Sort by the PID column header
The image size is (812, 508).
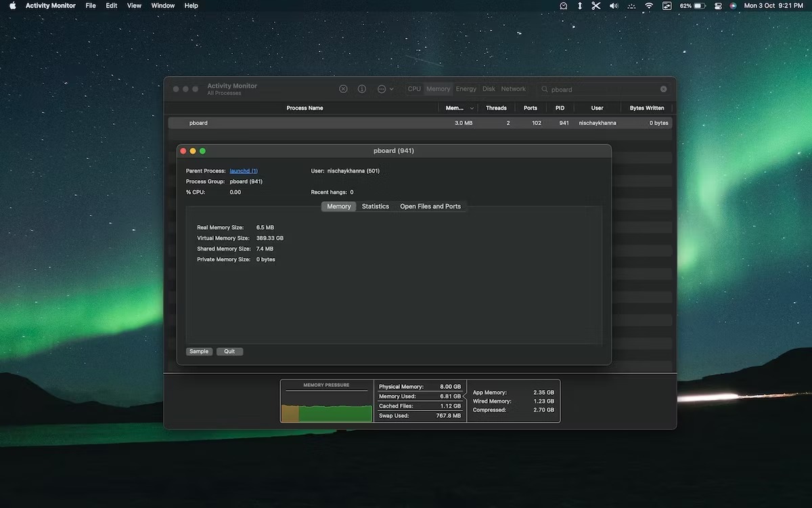[560, 108]
